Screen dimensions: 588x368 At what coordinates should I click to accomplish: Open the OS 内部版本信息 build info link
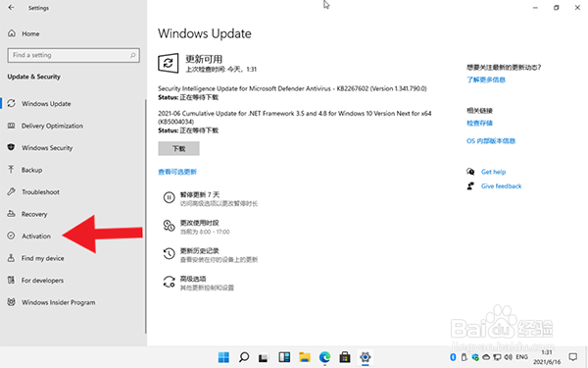(x=491, y=141)
